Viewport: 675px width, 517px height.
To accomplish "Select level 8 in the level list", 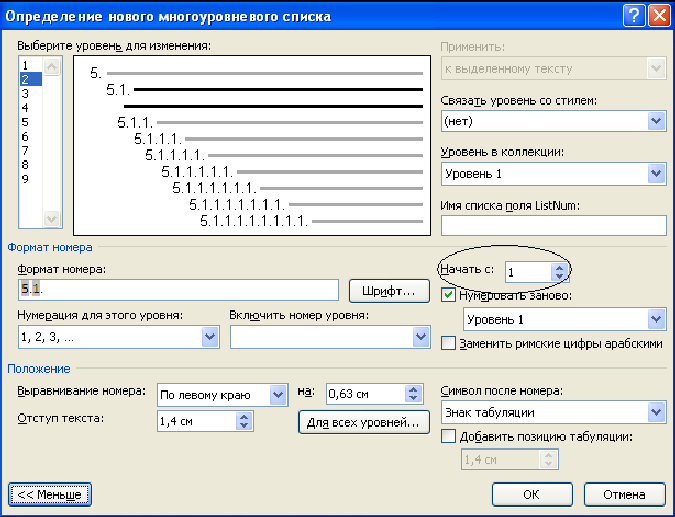I will (x=31, y=164).
